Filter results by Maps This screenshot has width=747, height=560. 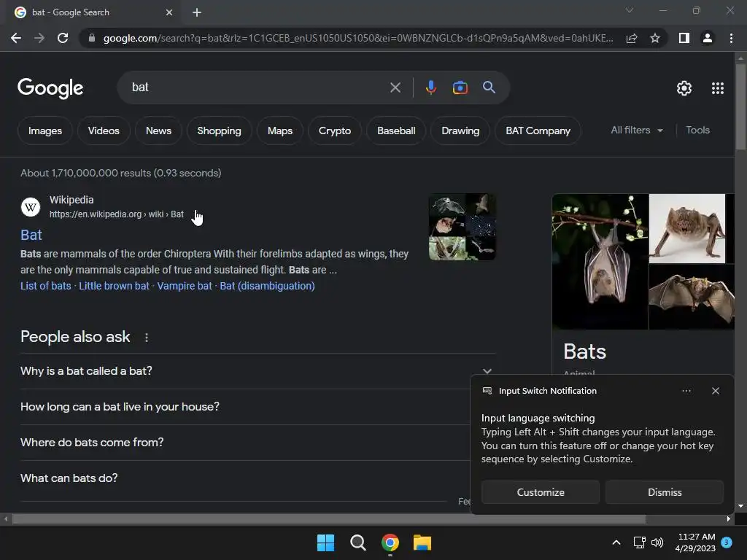(280, 131)
